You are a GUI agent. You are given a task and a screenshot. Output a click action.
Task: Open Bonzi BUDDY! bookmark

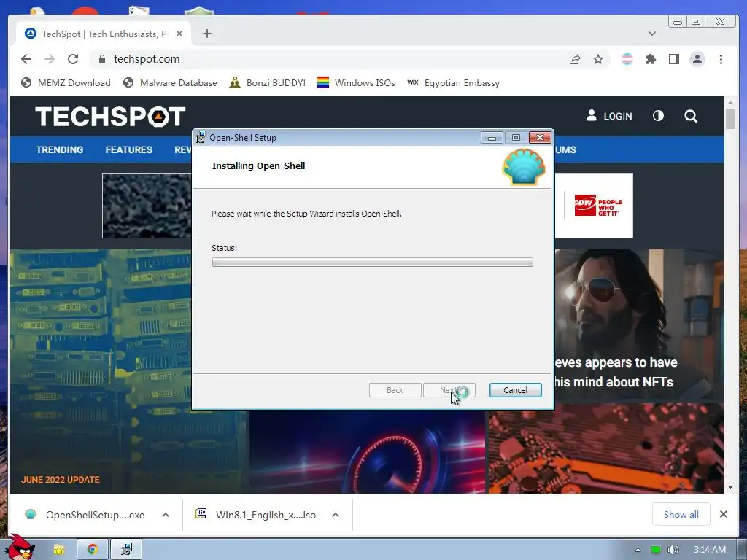pyautogui.click(x=267, y=83)
